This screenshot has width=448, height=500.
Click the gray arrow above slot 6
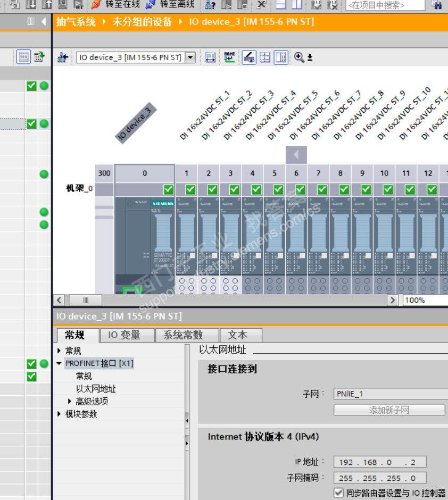(296, 155)
